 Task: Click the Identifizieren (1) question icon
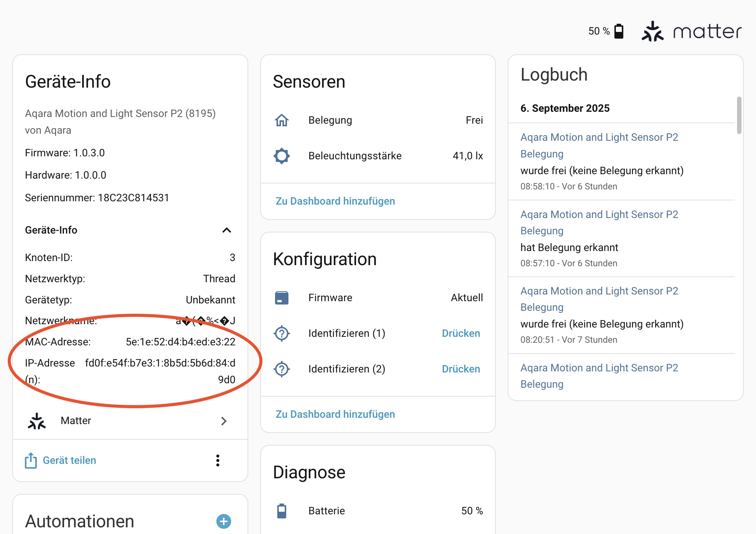click(282, 333)
